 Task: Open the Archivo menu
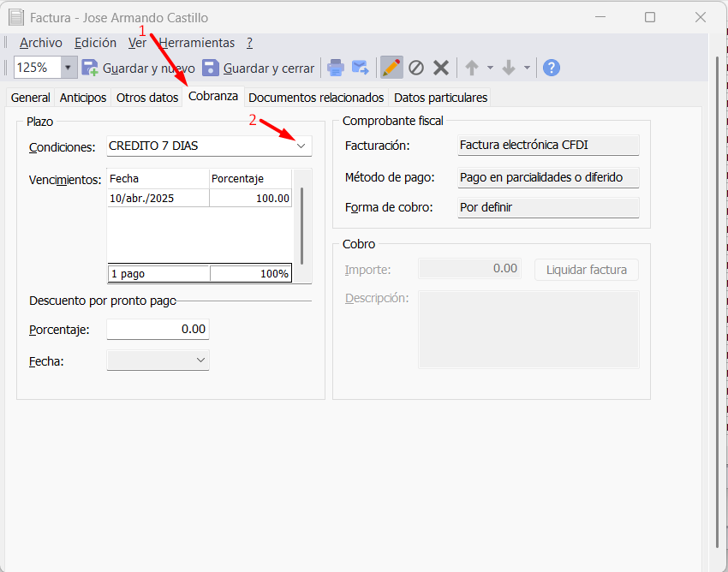[41, 43]
